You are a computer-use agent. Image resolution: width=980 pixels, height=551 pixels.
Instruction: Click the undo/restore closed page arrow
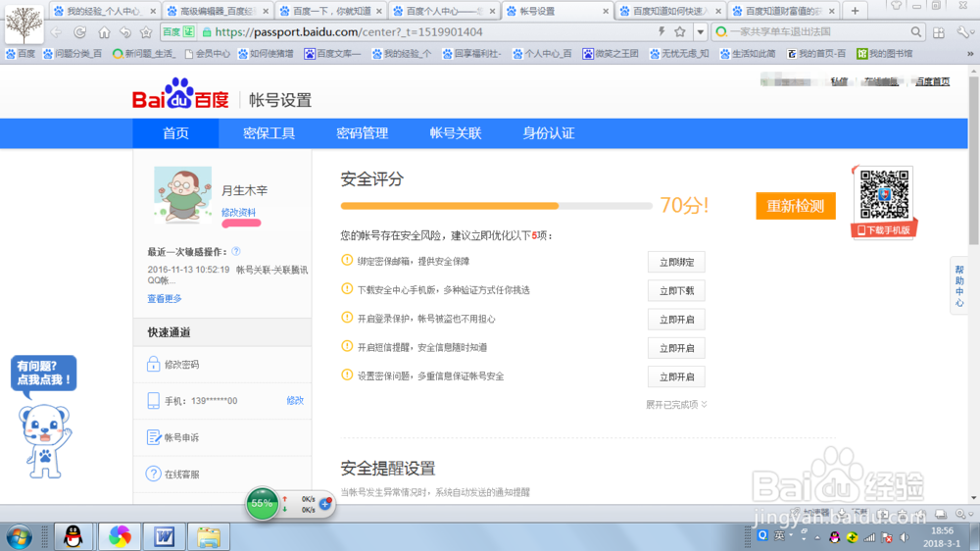125,32
